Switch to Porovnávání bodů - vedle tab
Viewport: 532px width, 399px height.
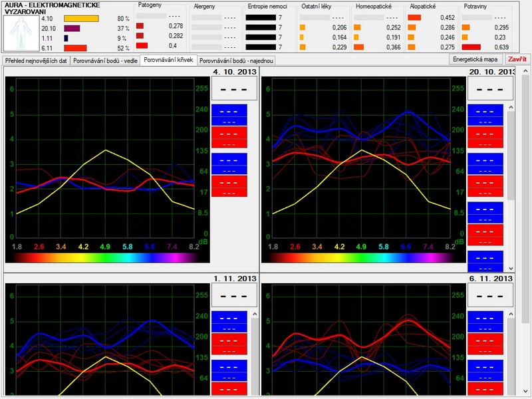(105, 61)
